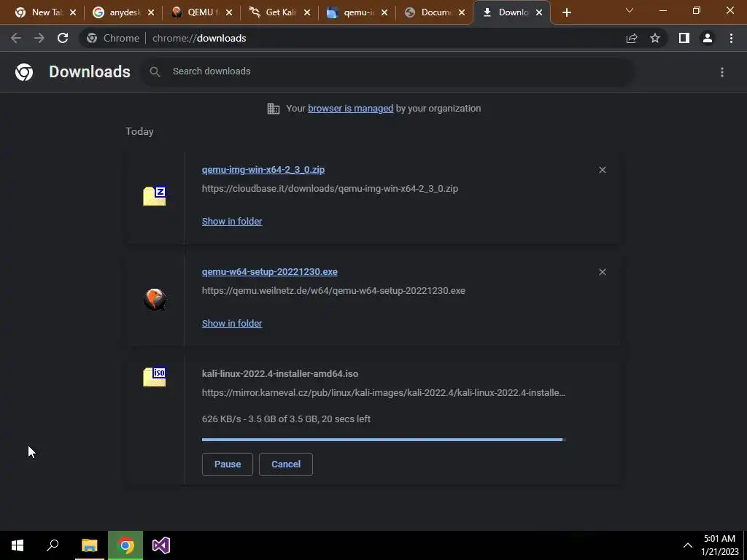Bookmark this tab with the star icon

655,38
